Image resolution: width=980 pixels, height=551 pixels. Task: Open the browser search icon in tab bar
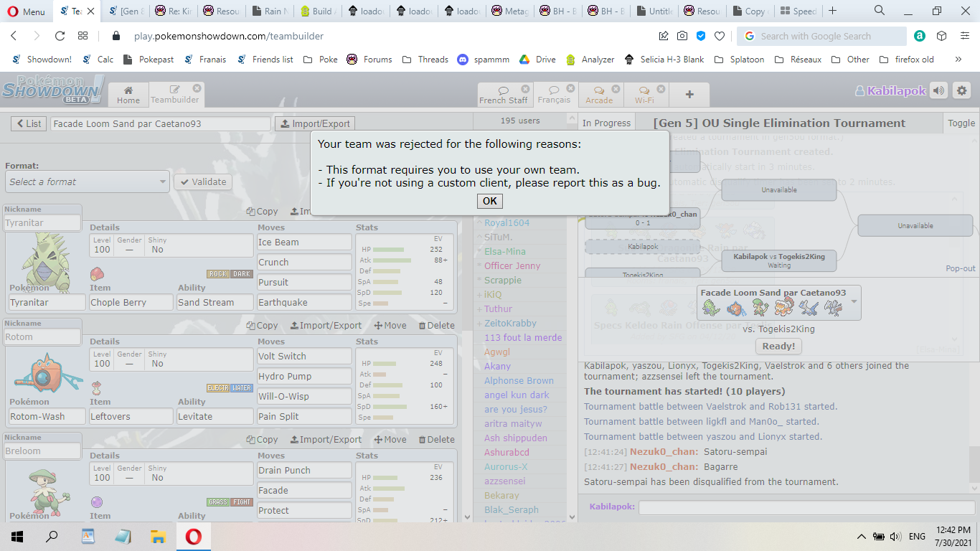pyautogui.click(x=880, y=11)
